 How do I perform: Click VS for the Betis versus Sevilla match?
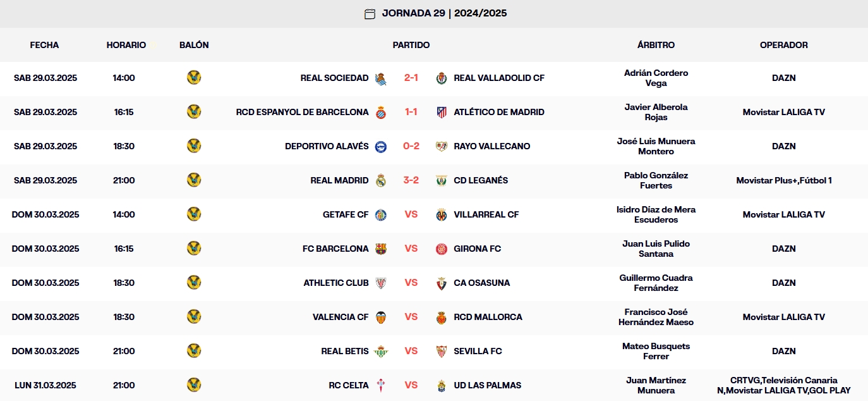click(411, 351)
